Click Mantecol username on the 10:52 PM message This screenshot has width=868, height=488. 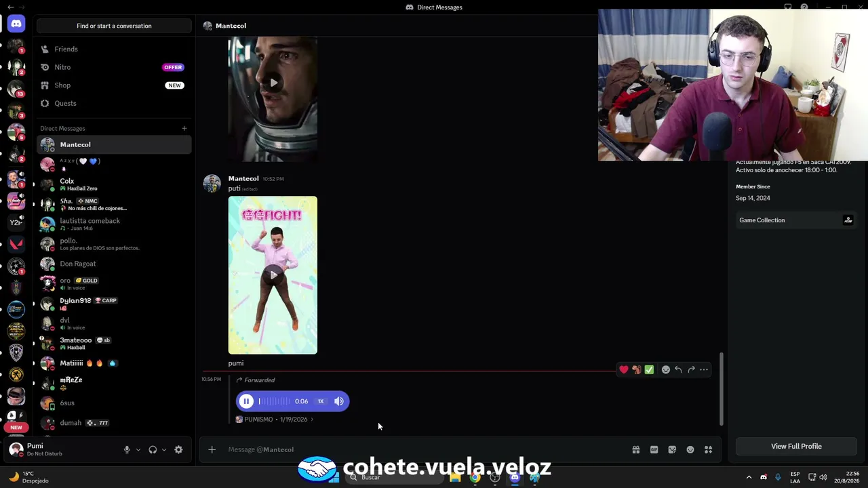(x=243, y=178)
